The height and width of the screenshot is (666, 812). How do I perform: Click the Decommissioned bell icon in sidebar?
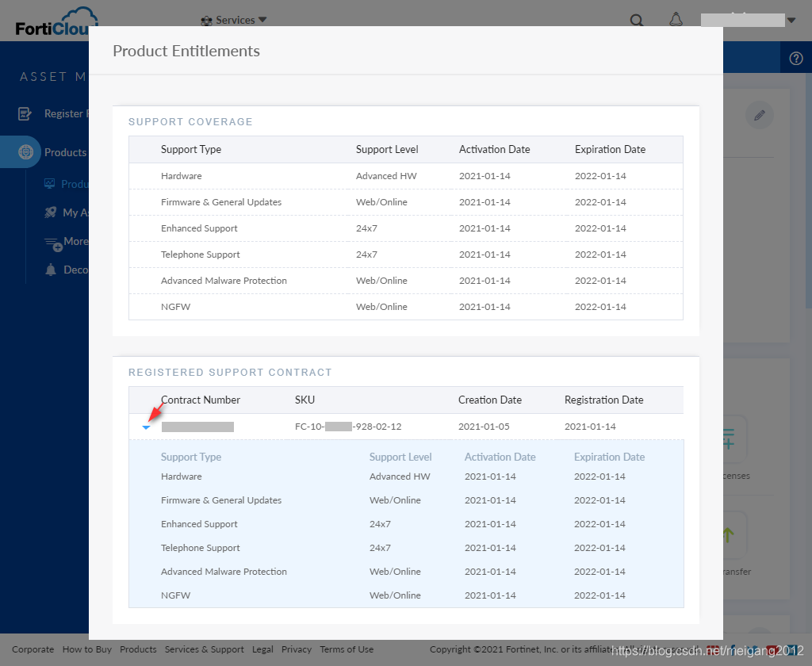pyautogui.click(x=51, y=270)
